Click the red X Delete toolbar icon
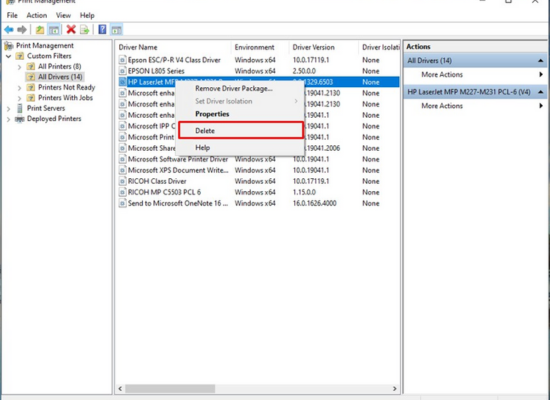 pyautogui.click(x=71, y=29)
